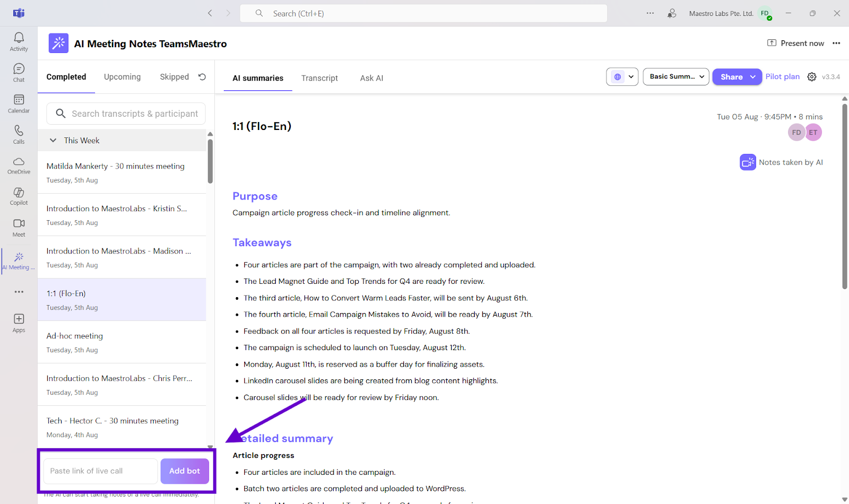
Task: Show more apps ellipsis in sidebar
Action: [19, 292]
